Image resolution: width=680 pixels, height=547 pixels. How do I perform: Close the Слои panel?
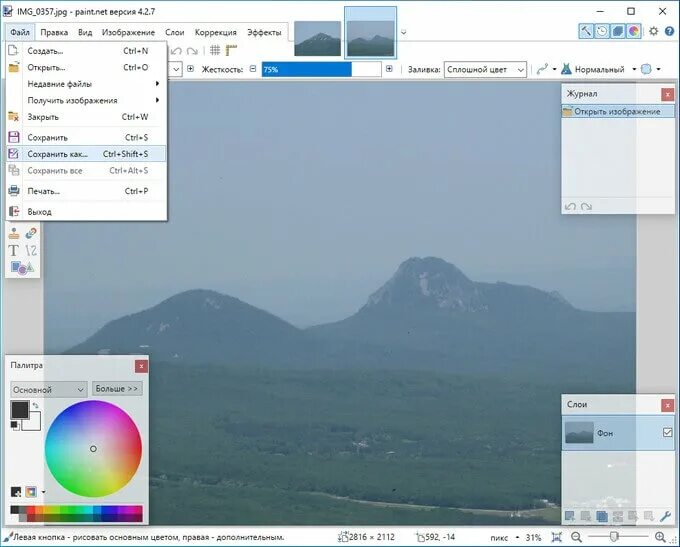[x=667, y=405]
